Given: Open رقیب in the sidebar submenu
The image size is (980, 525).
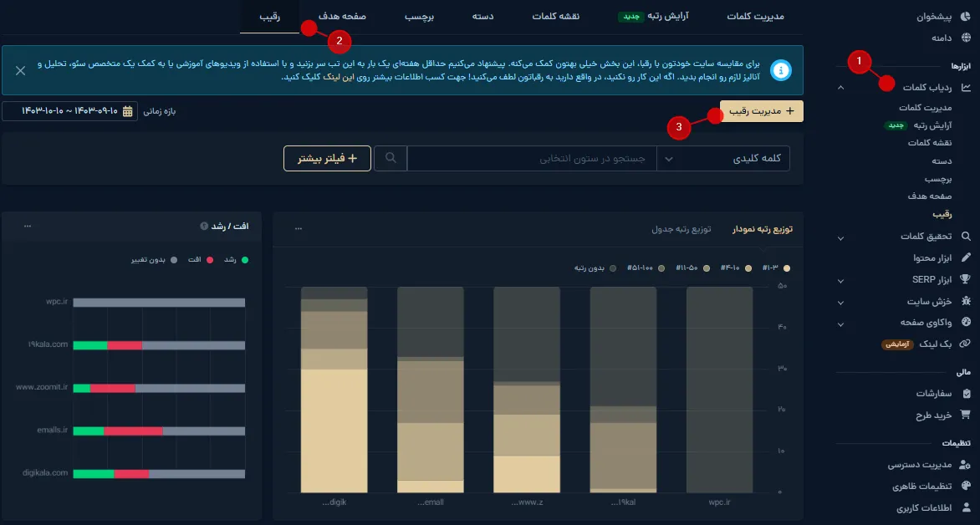Looking at the screenshot, I should [x=942, y=214].
